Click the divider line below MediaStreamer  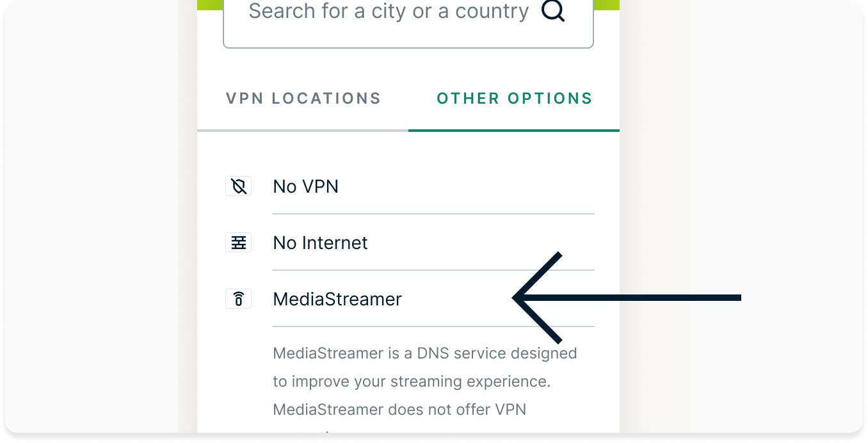433,326
